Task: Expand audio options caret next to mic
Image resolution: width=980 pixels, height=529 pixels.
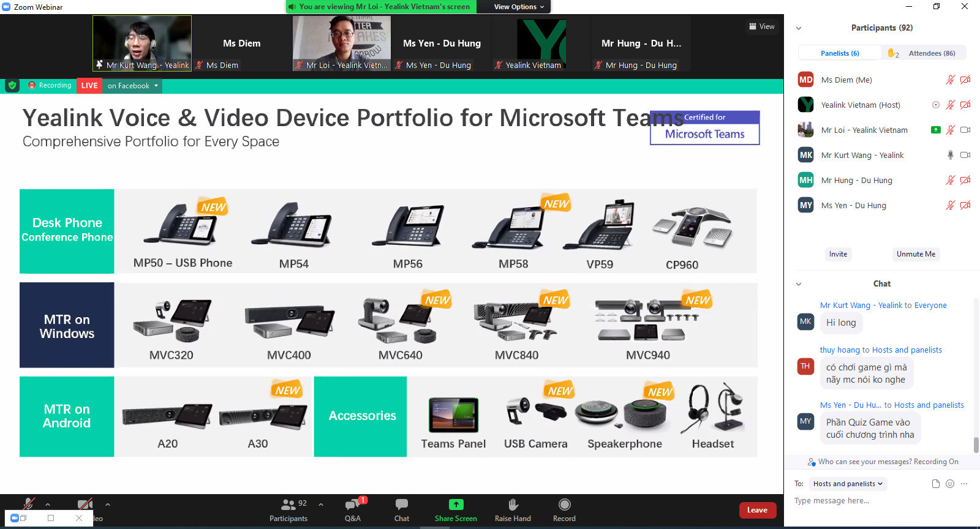Action: click(x=48, y=505)
